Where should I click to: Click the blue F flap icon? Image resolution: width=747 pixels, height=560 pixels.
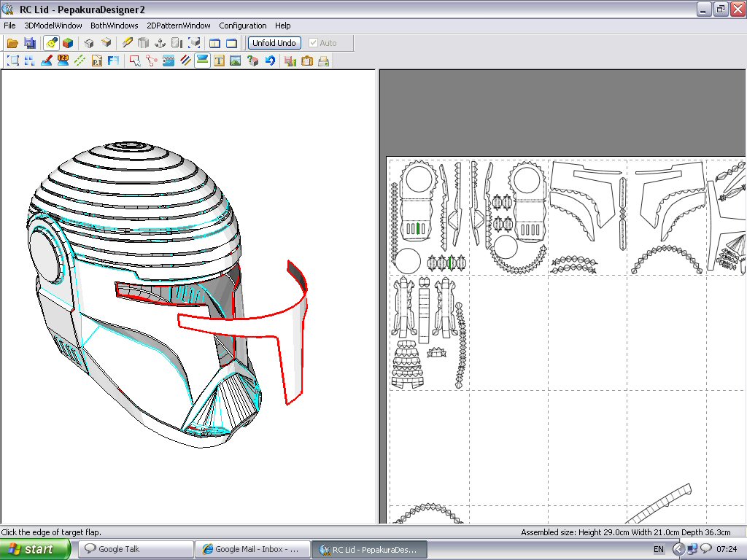click(113, 61)
